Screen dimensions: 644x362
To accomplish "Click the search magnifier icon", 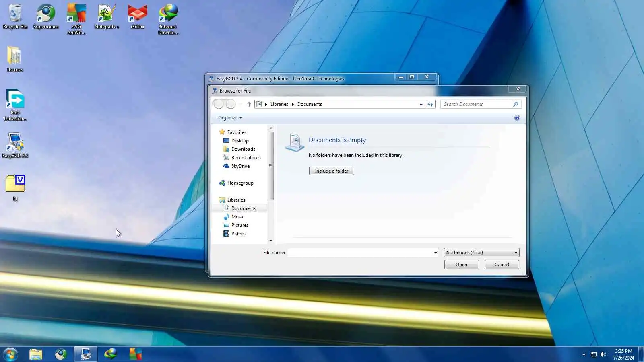I will coord(516,104).
